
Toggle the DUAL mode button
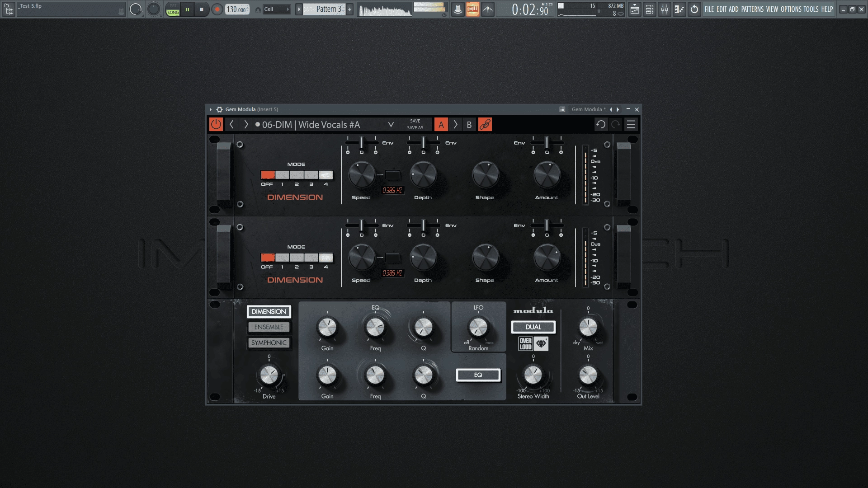[533, 327]
